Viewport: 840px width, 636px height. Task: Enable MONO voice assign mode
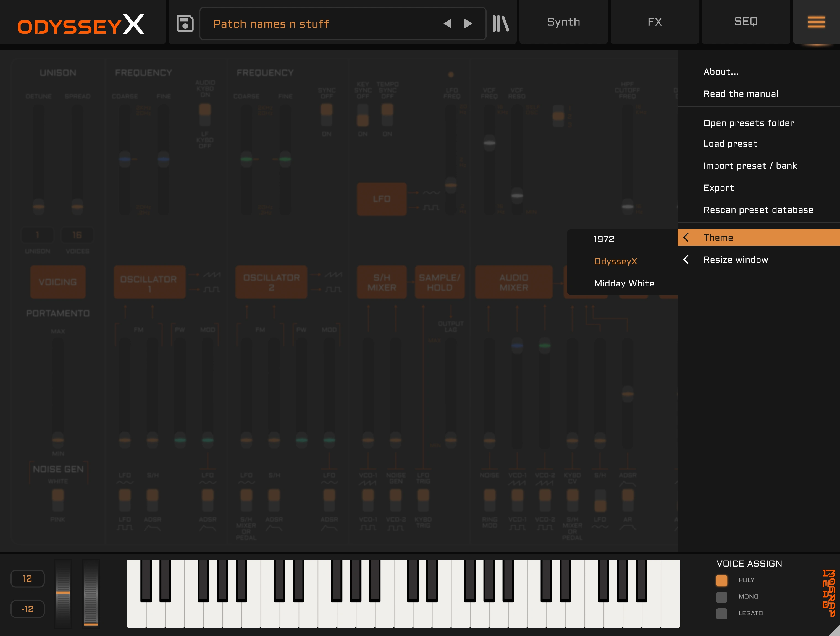point(721,597)
